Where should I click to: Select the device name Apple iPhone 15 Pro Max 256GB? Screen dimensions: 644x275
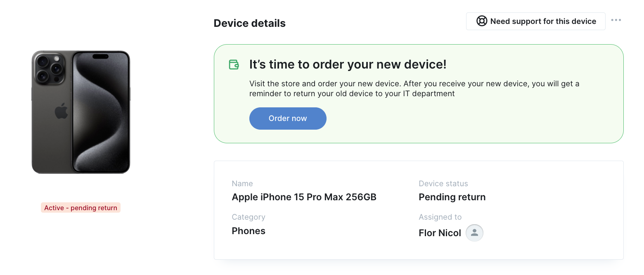tap(304, 197)
